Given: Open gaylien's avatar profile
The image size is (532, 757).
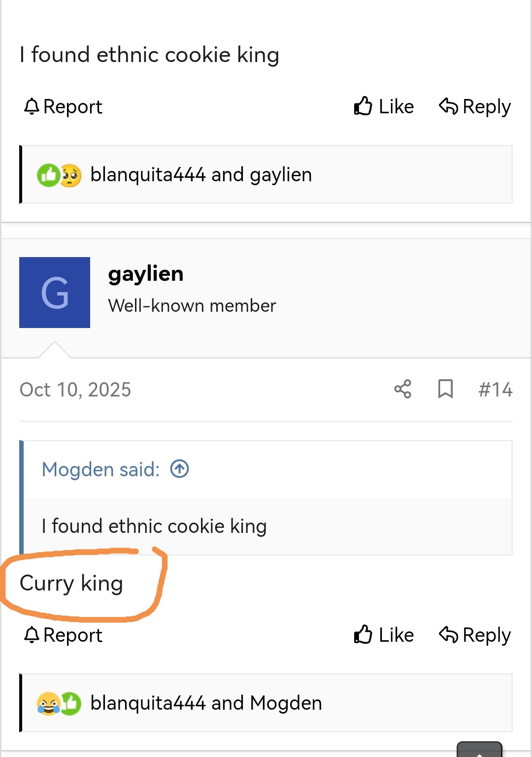Looking at the screenshot, I should click(x=55, y=293).
